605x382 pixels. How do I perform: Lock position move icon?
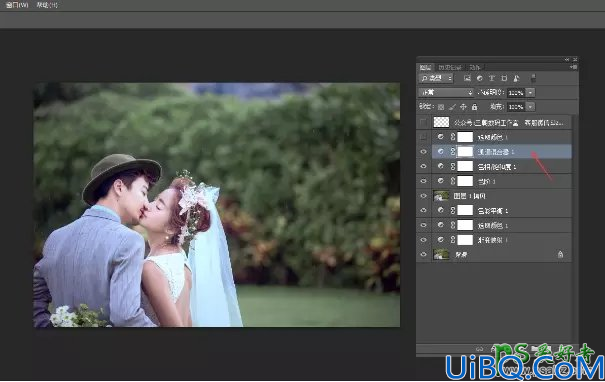(463, 107)
